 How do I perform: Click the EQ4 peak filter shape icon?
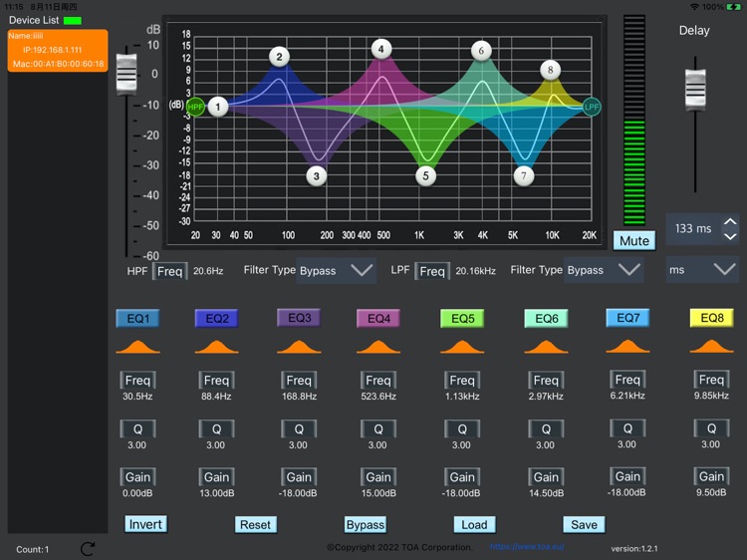pos(378,347)
